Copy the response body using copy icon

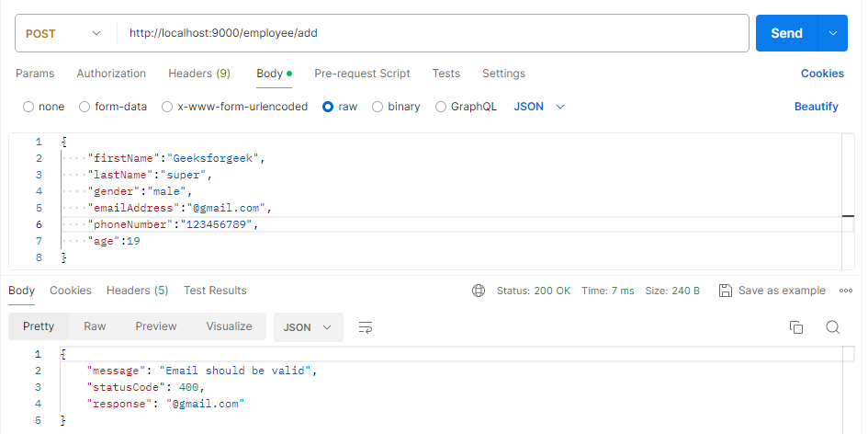click(x=796, y=327)
